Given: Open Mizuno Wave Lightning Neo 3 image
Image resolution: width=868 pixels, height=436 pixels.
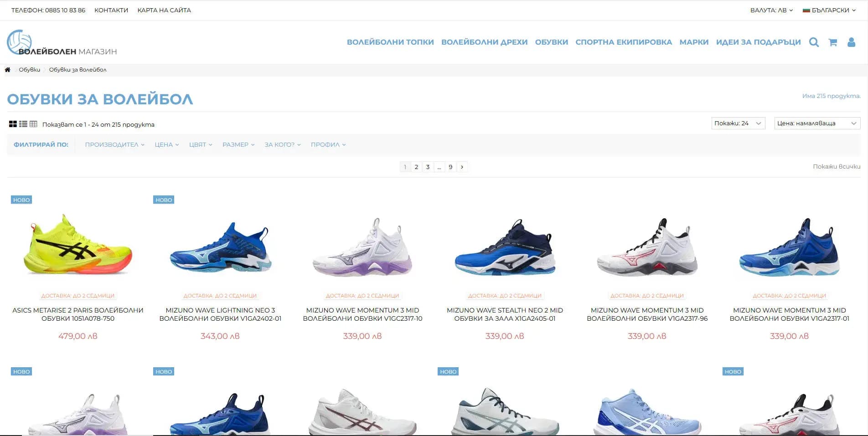Looking at the screenshot, I should [220, 247].
